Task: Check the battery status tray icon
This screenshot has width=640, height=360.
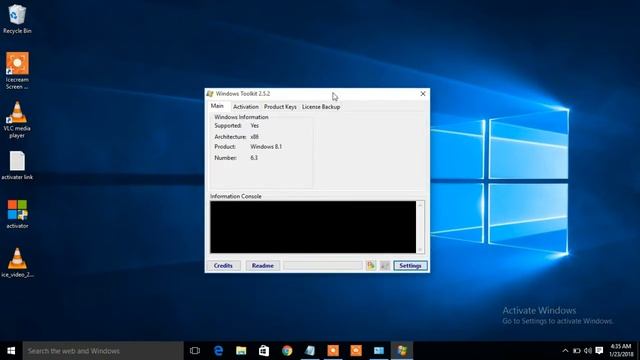Action: 576,351
